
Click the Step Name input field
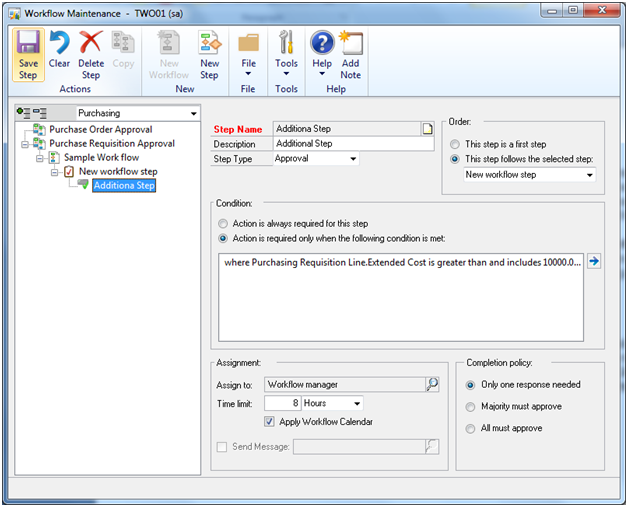tap(347, 129)
